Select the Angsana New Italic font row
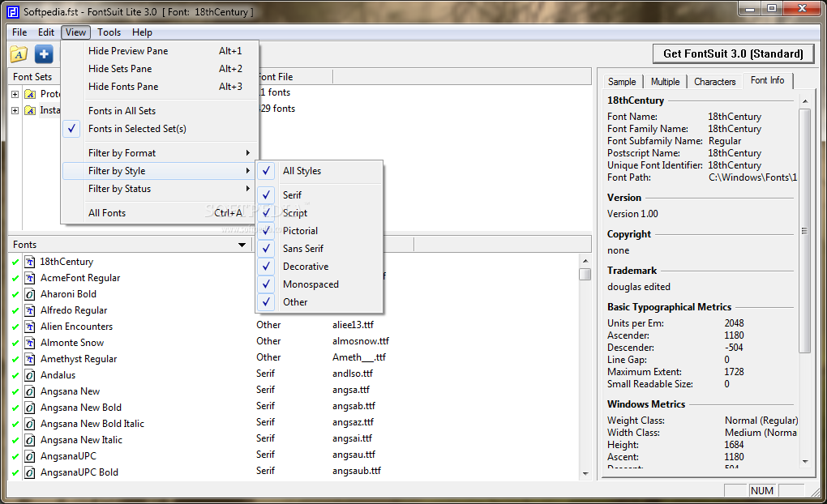 (81, 440)
